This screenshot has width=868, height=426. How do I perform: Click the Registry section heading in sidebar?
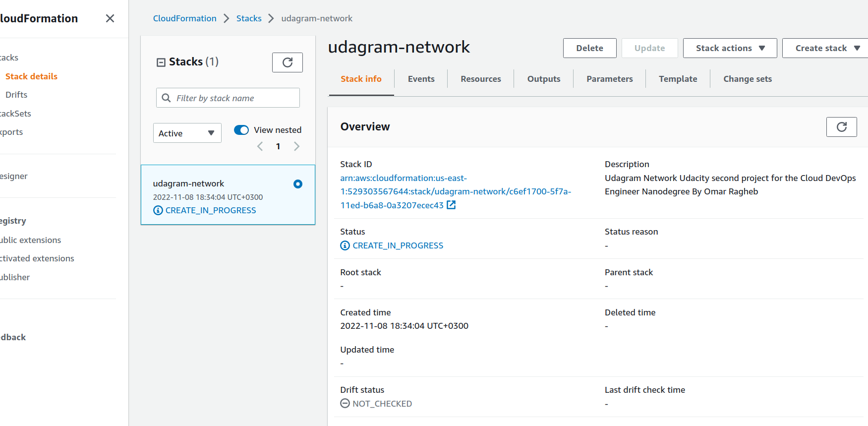pos(13,221)
